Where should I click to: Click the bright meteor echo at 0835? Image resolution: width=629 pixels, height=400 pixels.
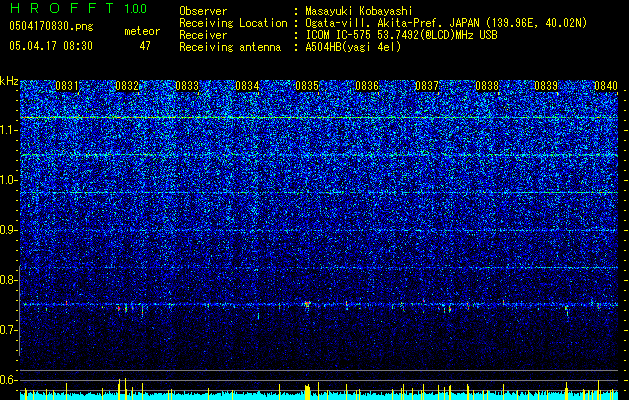[x=307, y=304]
